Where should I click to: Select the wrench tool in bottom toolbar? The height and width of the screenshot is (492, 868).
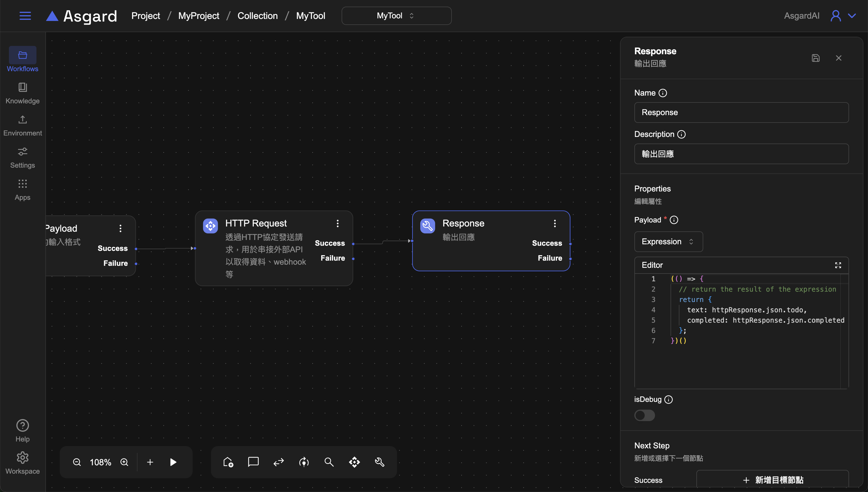click(379, 462)
